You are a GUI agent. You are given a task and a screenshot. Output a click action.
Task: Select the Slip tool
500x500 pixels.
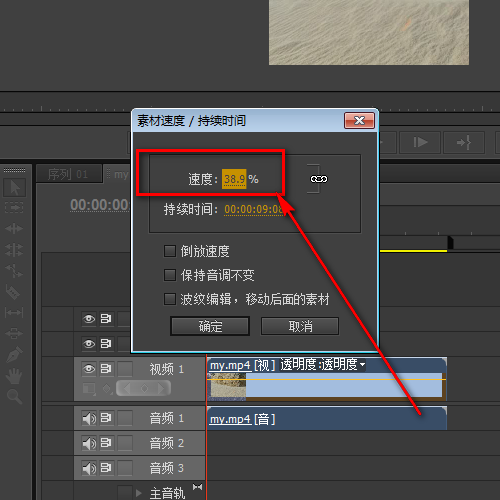(14, 313)
